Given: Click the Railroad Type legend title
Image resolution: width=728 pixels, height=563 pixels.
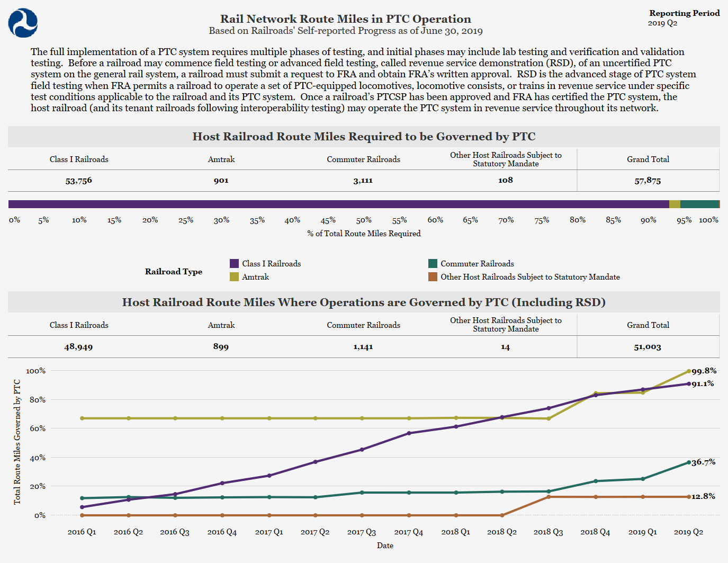Looking at the screenshot, I should tap(174, 272).
